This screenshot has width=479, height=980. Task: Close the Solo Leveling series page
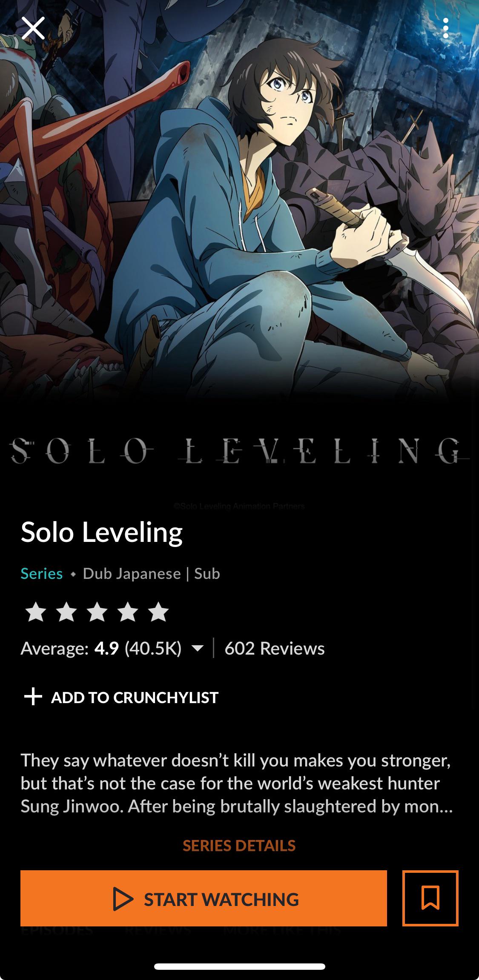pyautogui.click(x=33, y=28)
